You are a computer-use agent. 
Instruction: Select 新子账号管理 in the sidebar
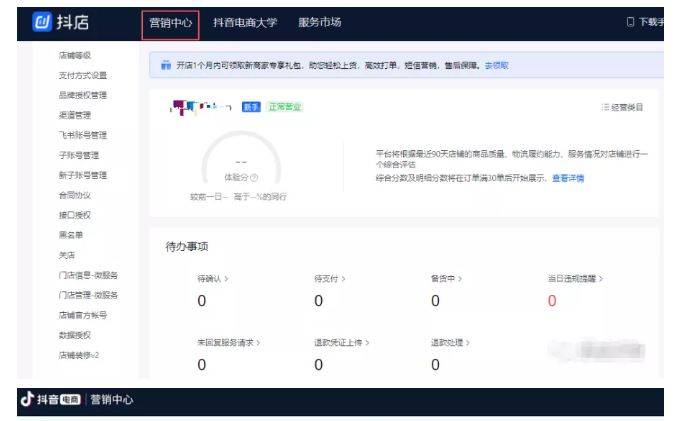coord(83,175)
